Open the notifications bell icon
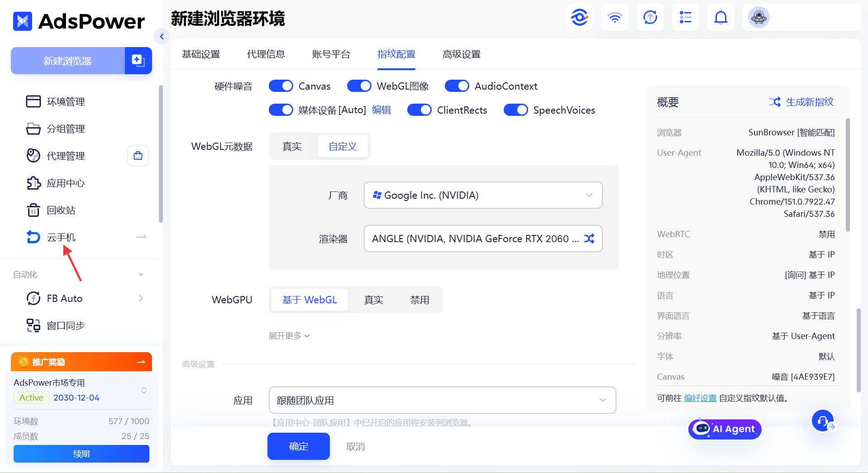The height and width of the screenshot is (473, 868). tap(720, 18)
